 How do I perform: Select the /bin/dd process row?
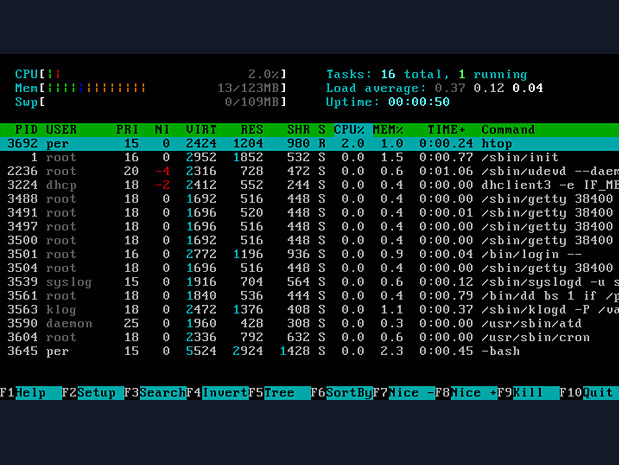tap(310, 296)
